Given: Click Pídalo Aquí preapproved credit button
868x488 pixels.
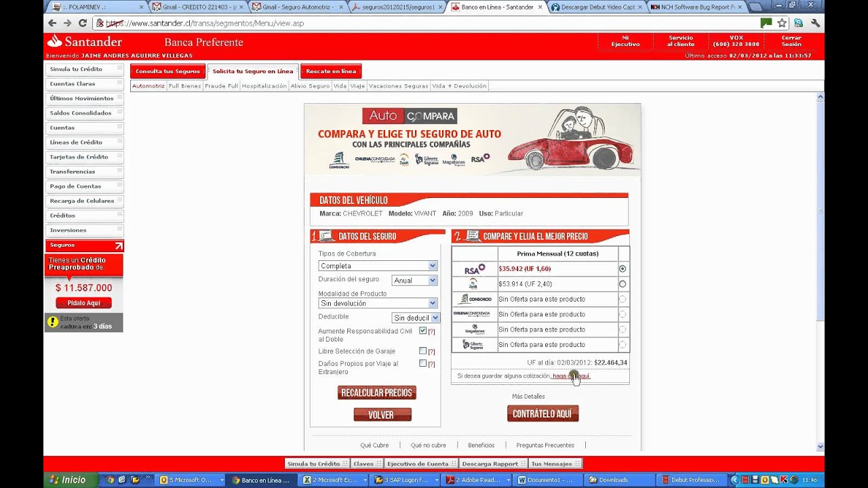Looking at the screenshot, I should (83, 303).
